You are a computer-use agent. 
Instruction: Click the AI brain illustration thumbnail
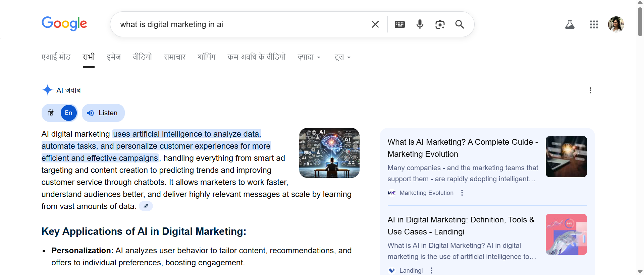pos(329,153)
